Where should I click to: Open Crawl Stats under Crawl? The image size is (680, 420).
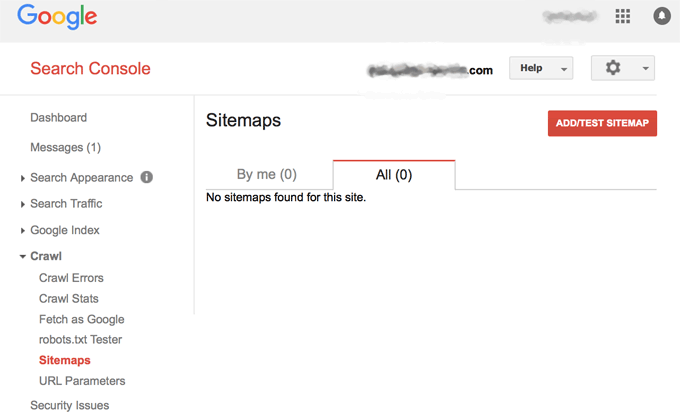tap(69, 299)
